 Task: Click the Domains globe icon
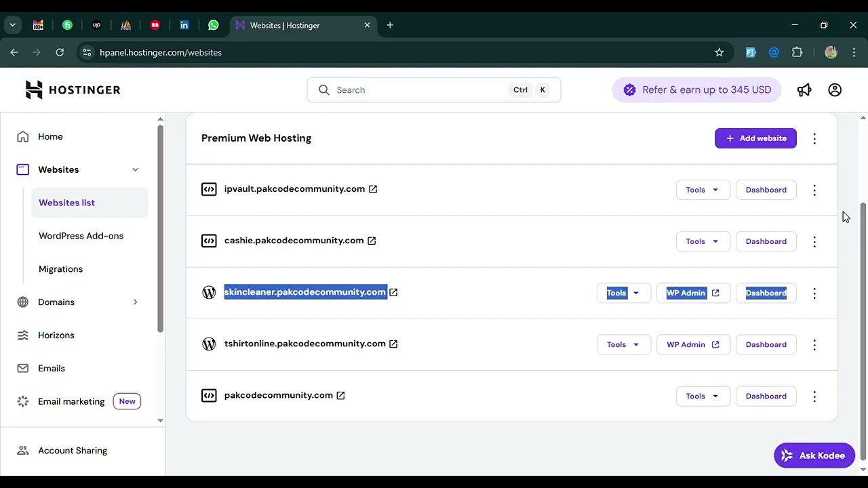[x=23, y=302]
